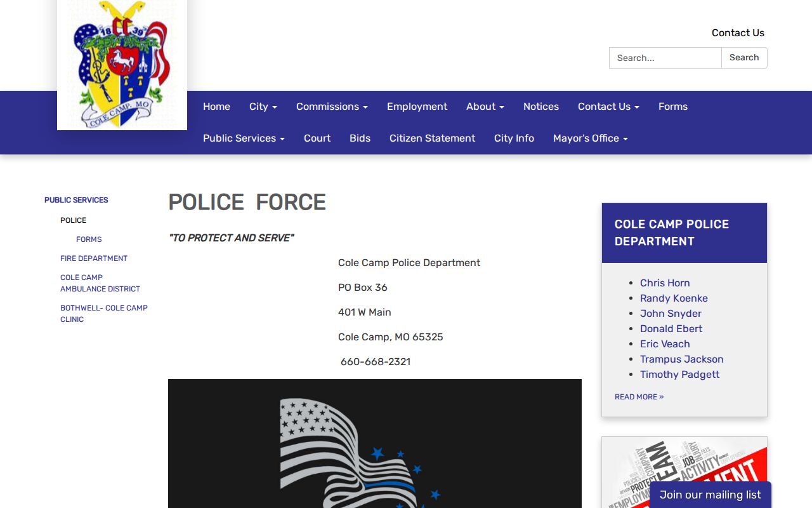This screenshot has width=812, height=508.
Task: Select Police in the sidebar
Action: (73, 220)
